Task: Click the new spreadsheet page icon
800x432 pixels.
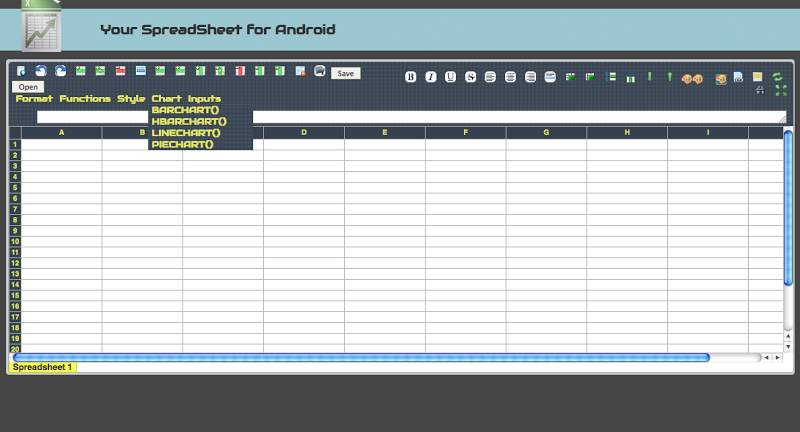Action: (21, 71)
